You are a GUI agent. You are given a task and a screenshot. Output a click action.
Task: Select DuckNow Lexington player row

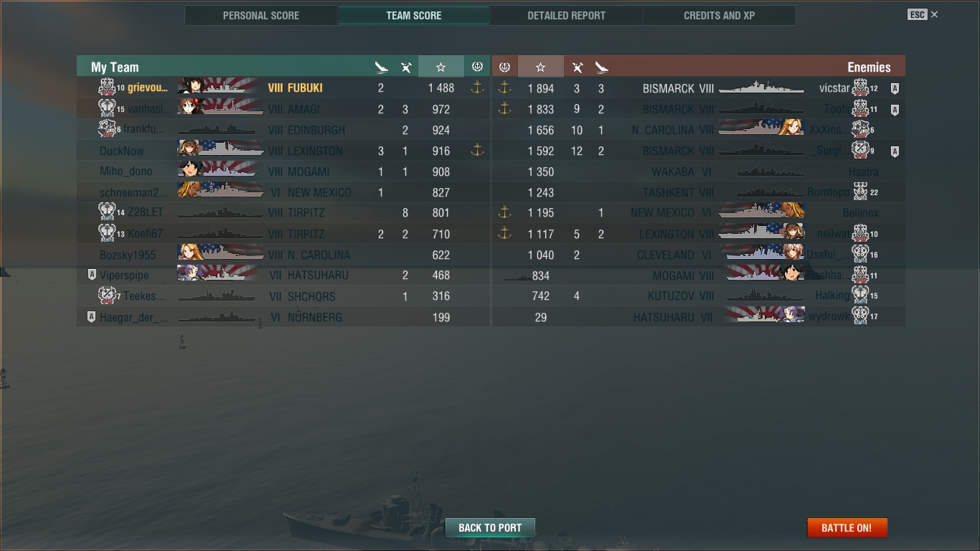point(283,151)
